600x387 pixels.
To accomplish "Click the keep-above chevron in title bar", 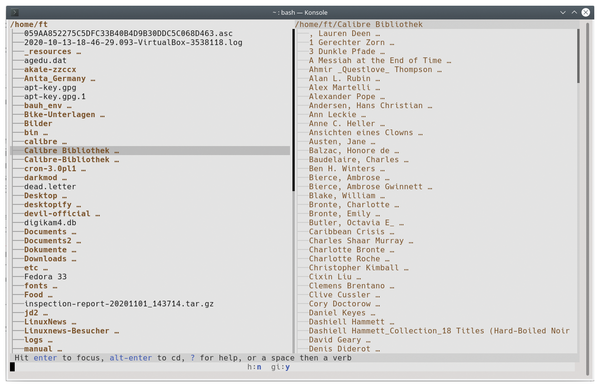I will [x=574, y=12].
